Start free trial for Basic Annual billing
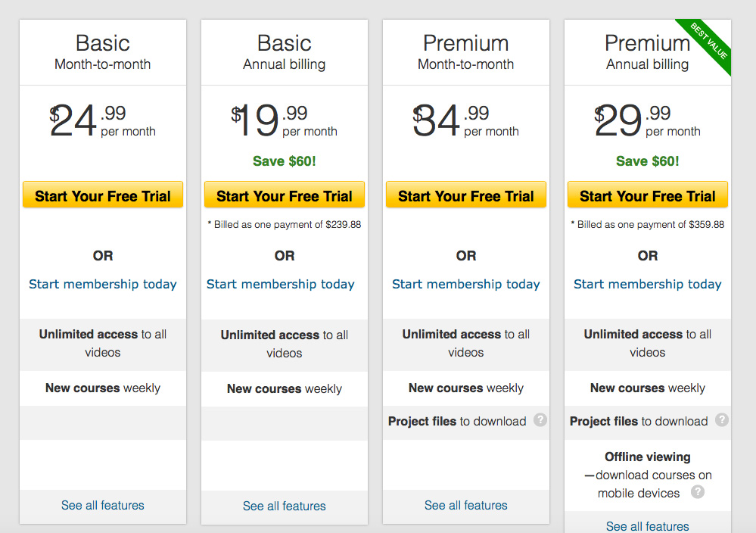Viewport: 756px width, 533px height. (x=285, y=195)
